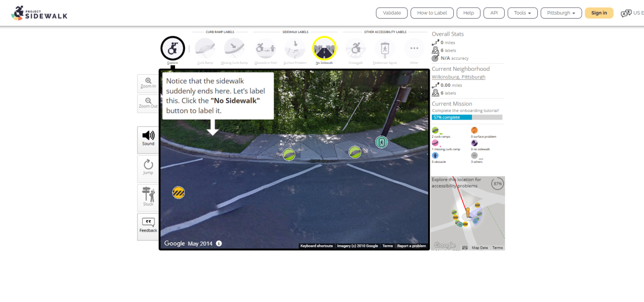Click the Google logo in Street View
Image resolution: width=644 pixels, height=302 pixels.
tap(175, 243)
